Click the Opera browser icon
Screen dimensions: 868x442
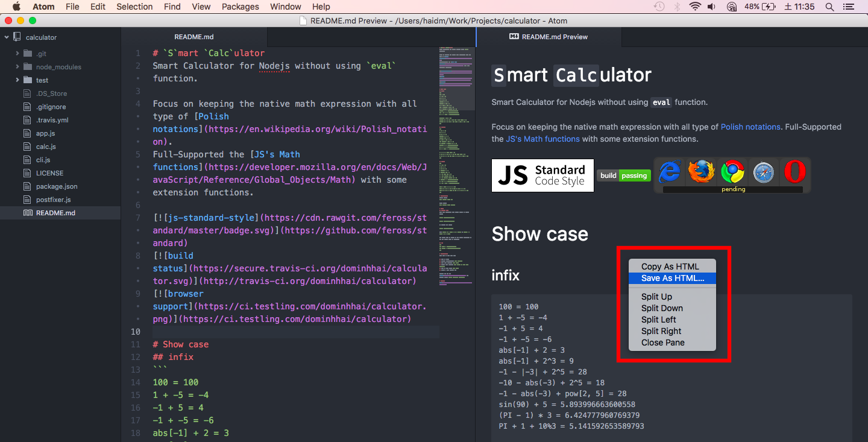(x=794, y=172)
